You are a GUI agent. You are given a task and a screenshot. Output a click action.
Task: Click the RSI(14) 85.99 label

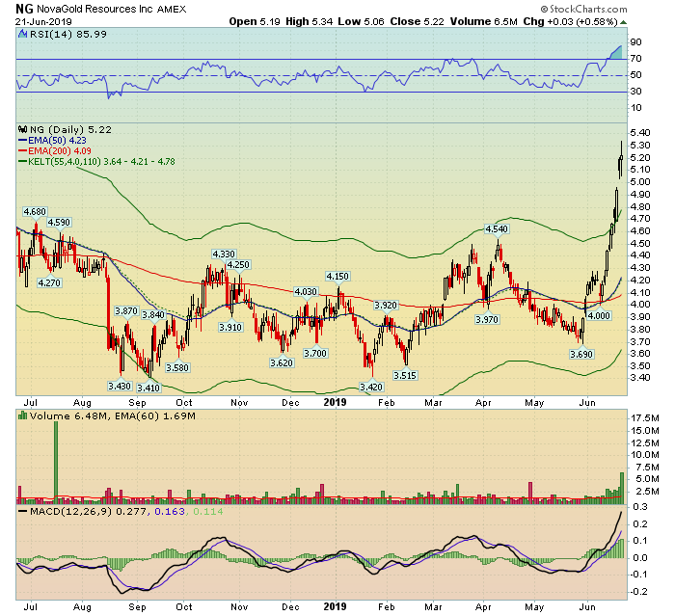[68, 35]
